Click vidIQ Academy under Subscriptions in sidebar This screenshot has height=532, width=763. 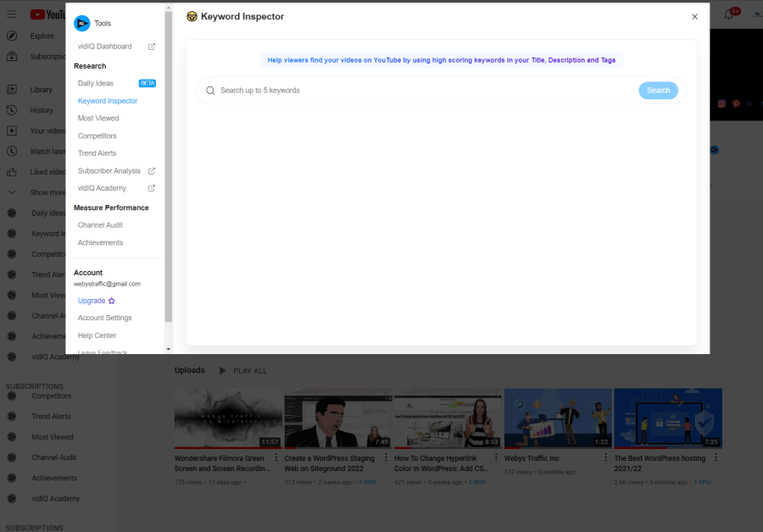55,499
